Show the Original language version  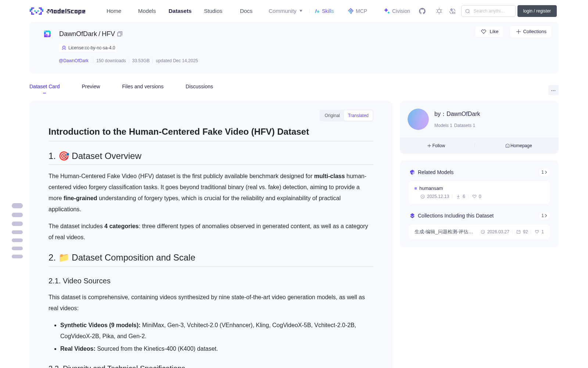pyautogui.click(x=332, y=116)
